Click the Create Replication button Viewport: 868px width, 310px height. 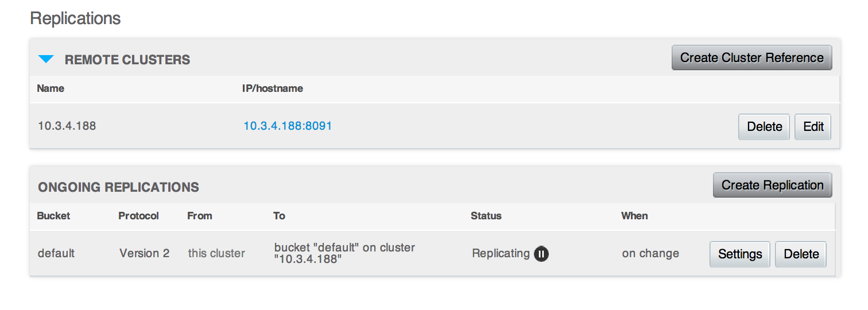(x=772, y=185)
